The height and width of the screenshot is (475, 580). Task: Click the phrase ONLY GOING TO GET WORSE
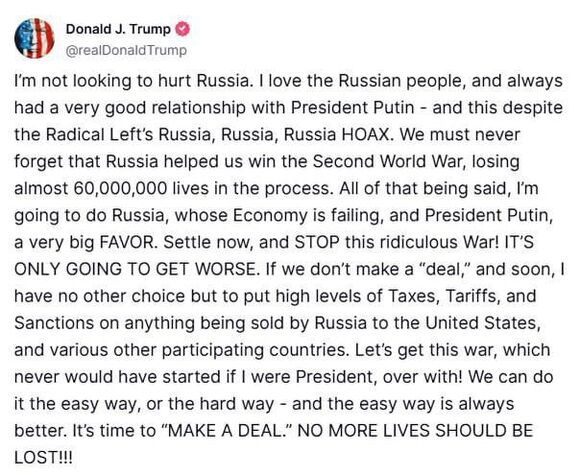point(135,269)
